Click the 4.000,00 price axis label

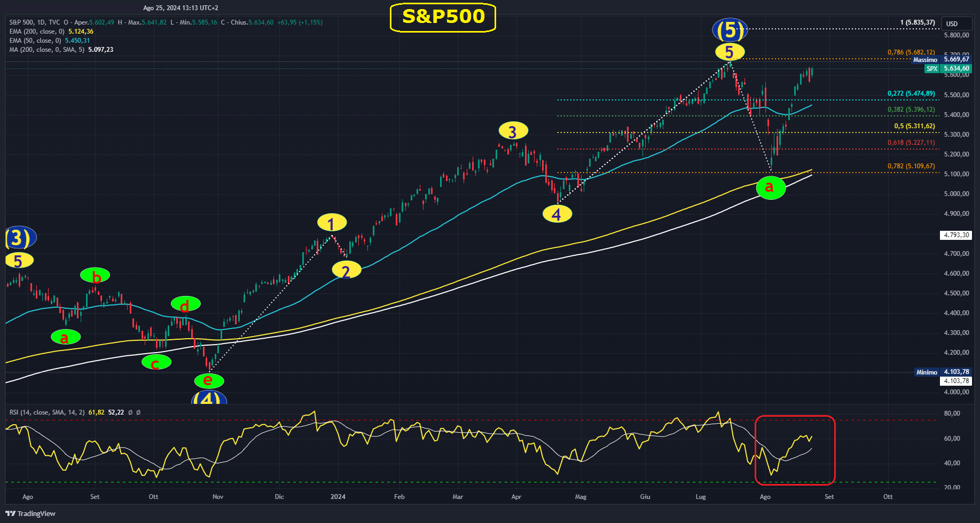tap(957, 392)
